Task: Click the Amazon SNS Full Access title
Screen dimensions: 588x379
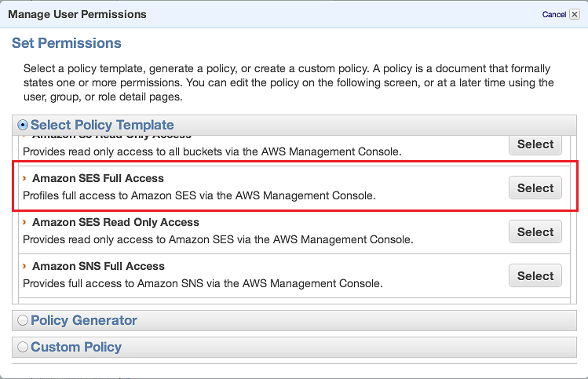Action: coord(99,266)
